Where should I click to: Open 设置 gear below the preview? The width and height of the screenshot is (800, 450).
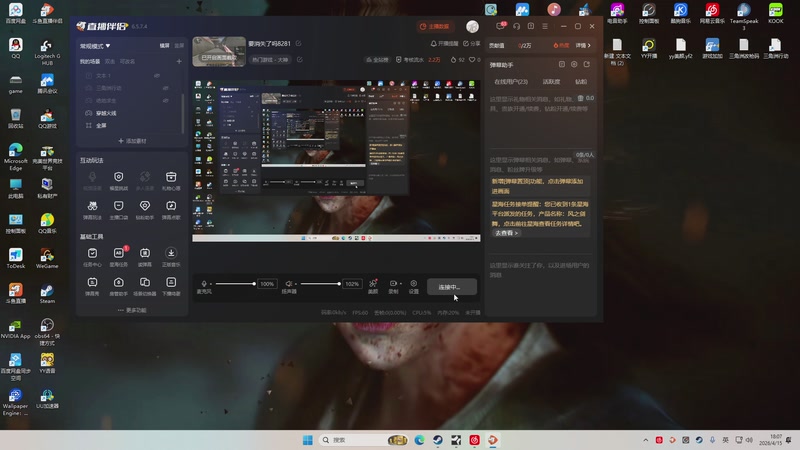pos(414,284)
